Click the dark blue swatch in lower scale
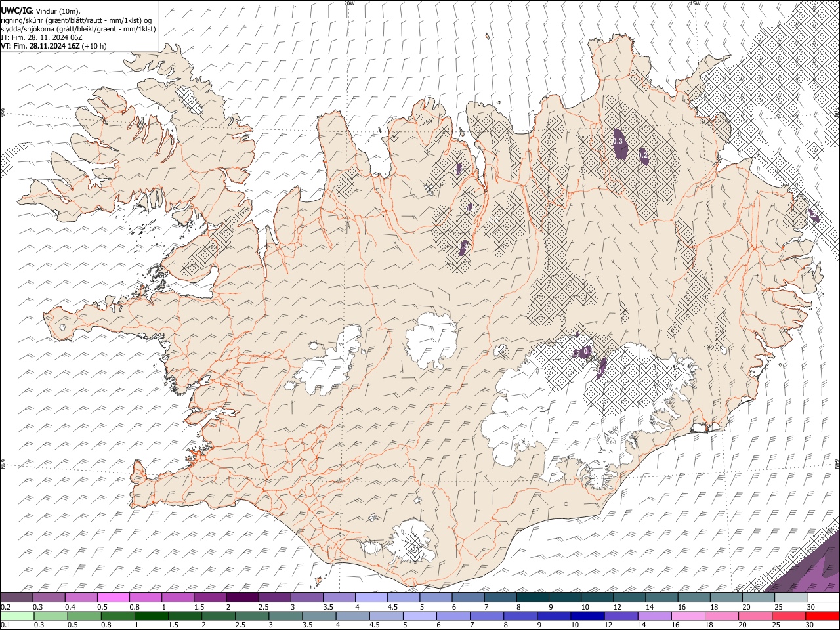 587,616
